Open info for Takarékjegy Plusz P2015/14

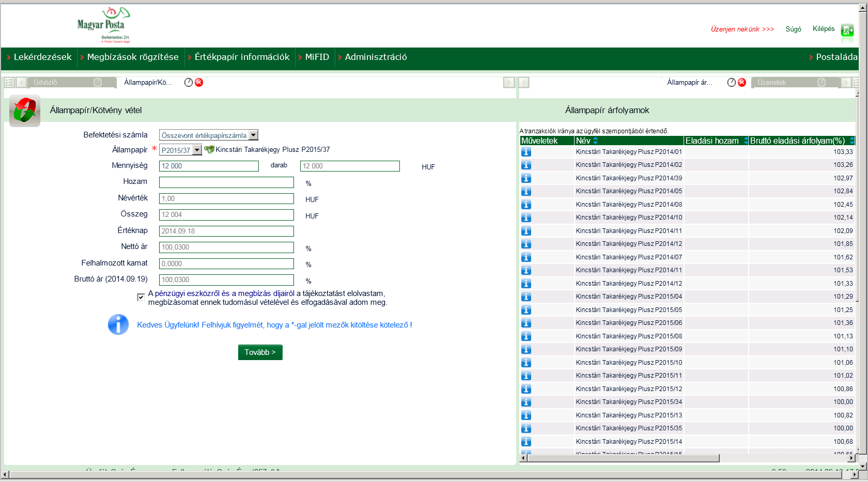(526, 442)
